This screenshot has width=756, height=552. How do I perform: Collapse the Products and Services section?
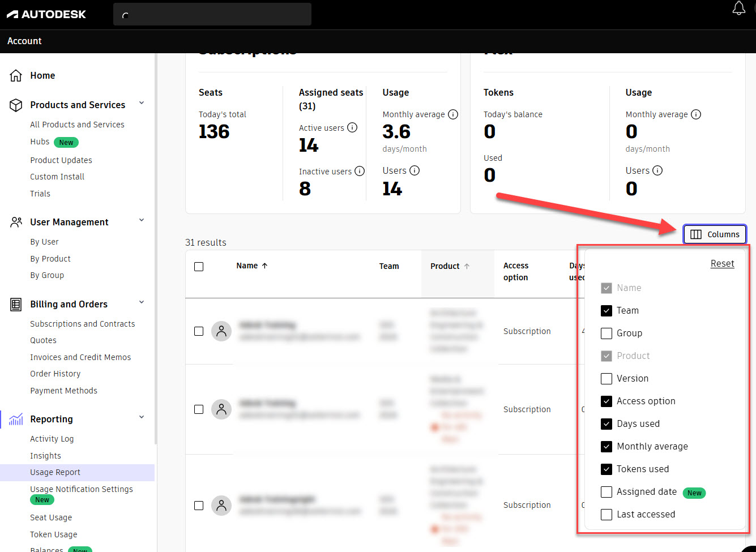tap(142, 103)
